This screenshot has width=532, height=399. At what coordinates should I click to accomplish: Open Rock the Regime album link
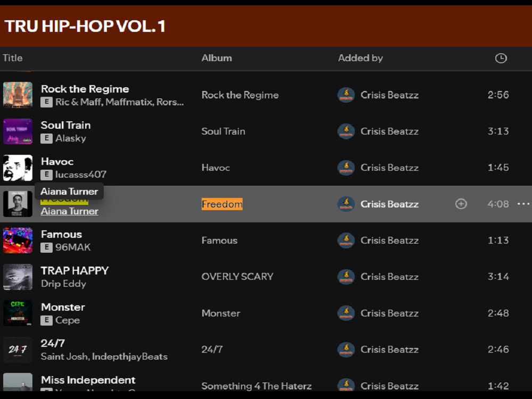(240, 95)
